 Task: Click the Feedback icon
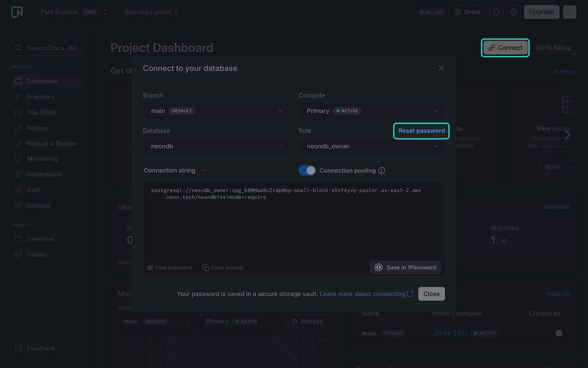[x=18, y=348]
